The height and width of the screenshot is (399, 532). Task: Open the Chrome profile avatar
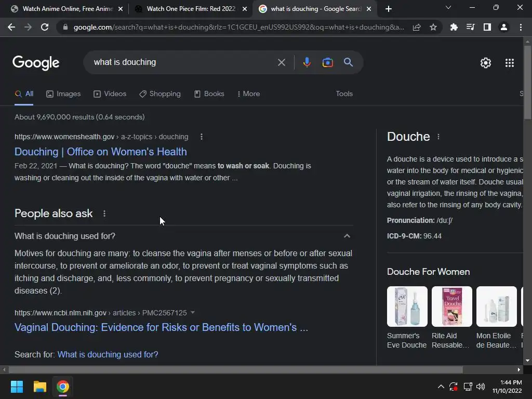click(x=504, y=27)
